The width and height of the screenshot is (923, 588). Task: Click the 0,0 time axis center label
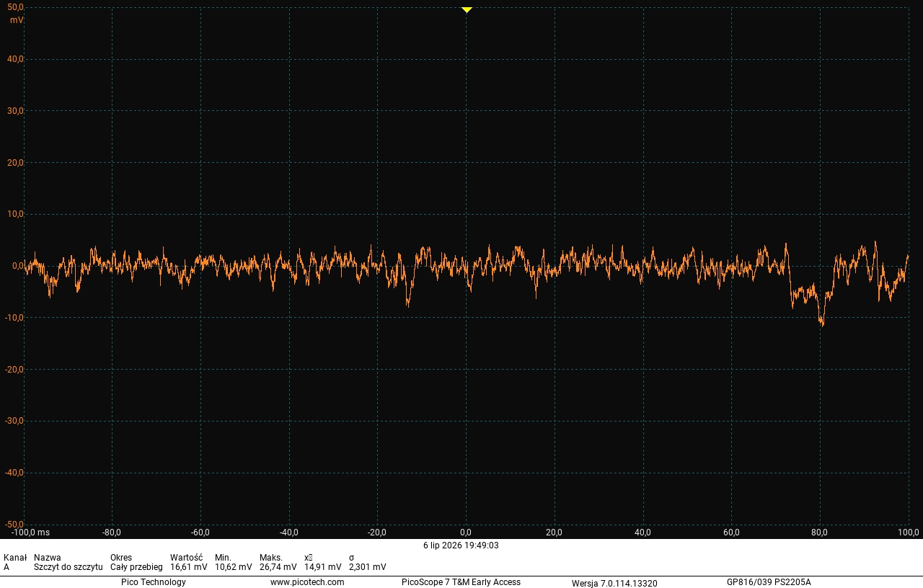[466, 533]
